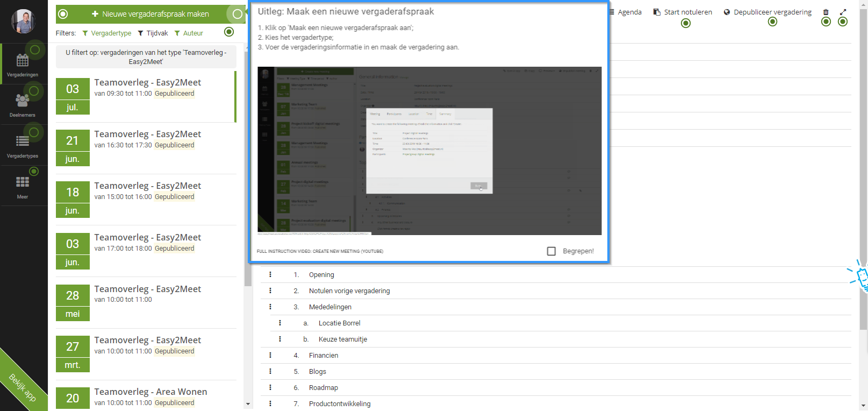The height and width of the screenshot is (411, 868).
Task: Click Nieuwe vergaderafspraak maken button
Action: (x=150, y=14)
